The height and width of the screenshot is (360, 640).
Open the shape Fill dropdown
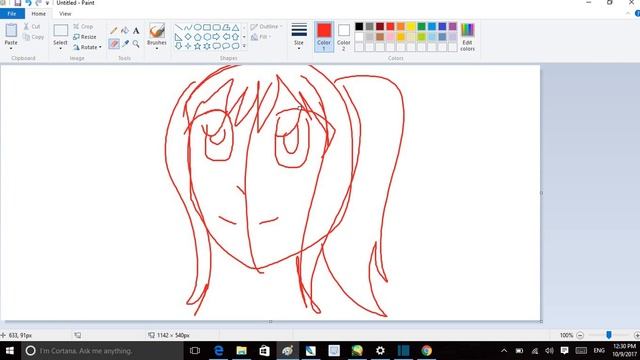tap(261, 37)
